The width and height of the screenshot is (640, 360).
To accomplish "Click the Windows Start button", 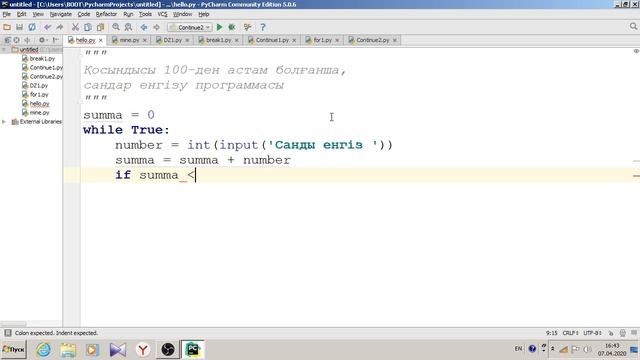I will [13, 350].
